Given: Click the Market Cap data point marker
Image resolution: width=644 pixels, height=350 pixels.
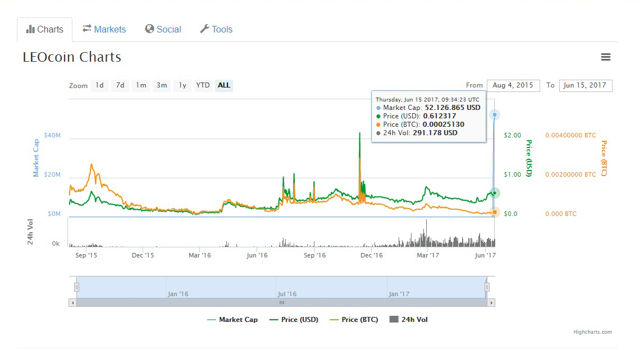Looking at the screenshot, I should [x=495, y=115].
